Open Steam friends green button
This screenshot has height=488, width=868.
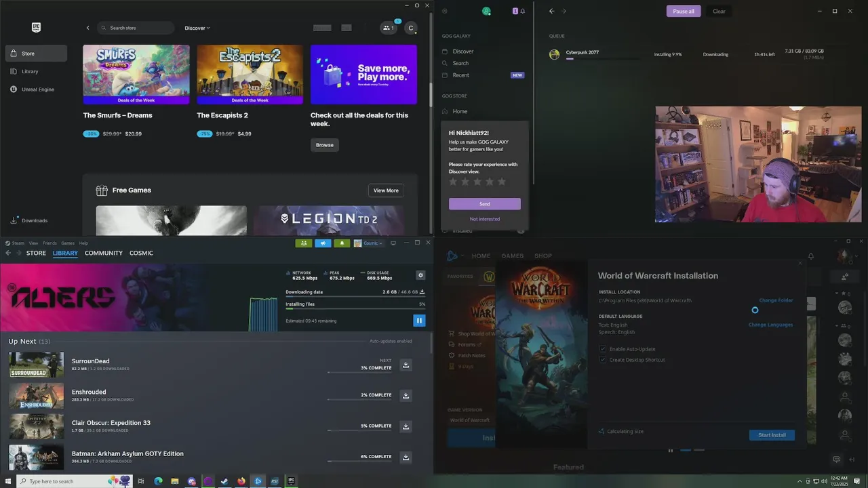point(303,243)
